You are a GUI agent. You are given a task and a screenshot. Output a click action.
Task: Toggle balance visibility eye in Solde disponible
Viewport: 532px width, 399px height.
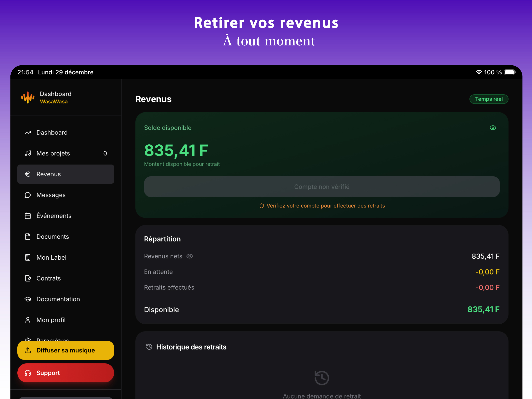click(x=493, y=128)
